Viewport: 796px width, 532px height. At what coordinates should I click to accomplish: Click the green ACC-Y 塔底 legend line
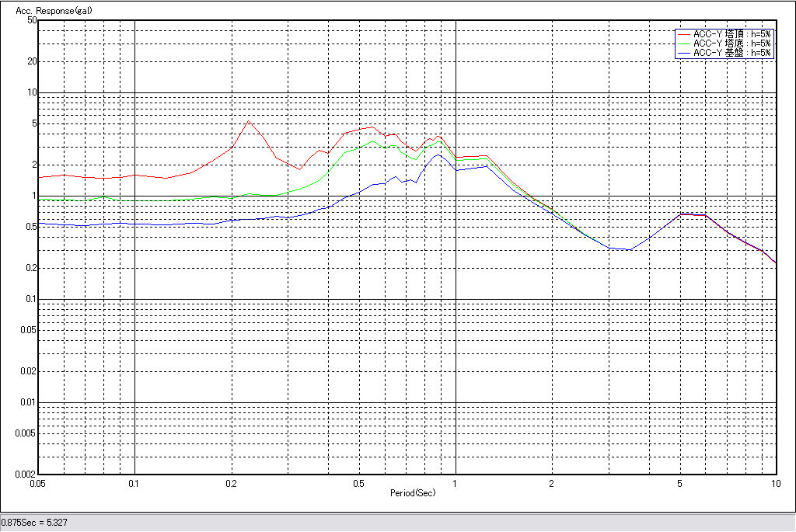[683, 43]
